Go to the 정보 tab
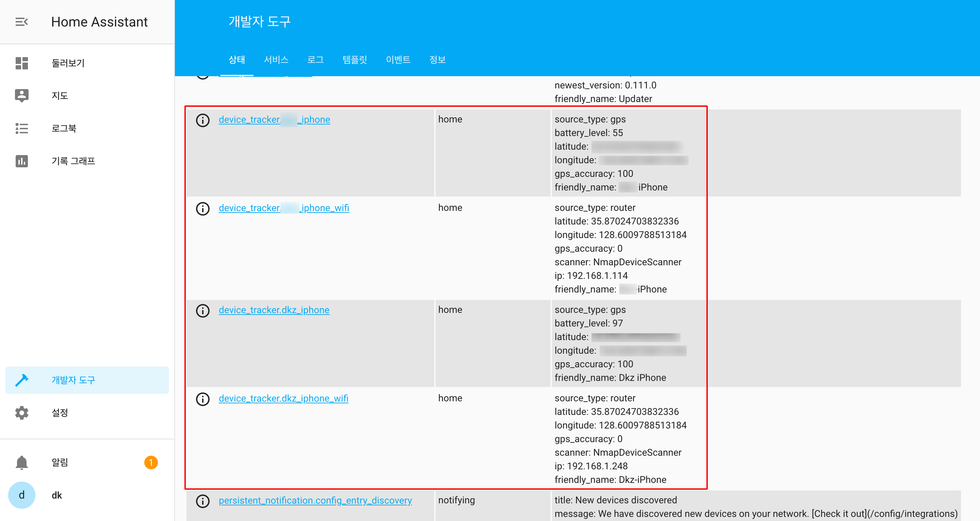Screen dimensions: 980x521 437,60
